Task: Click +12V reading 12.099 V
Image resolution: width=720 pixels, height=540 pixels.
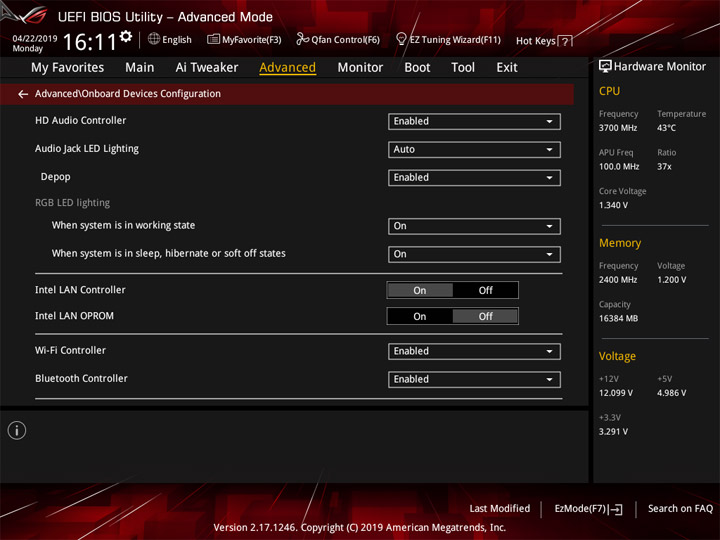Action: click(x=616, y=393)
